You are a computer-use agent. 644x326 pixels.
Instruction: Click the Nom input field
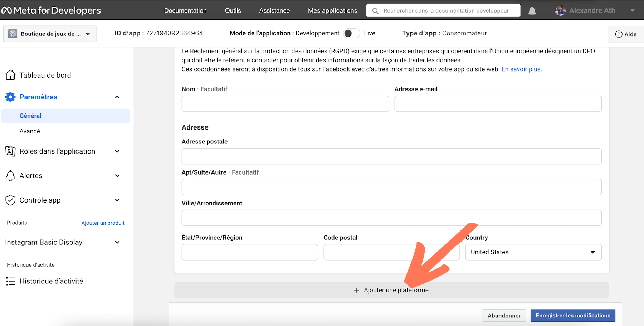(x=285, y=104)
